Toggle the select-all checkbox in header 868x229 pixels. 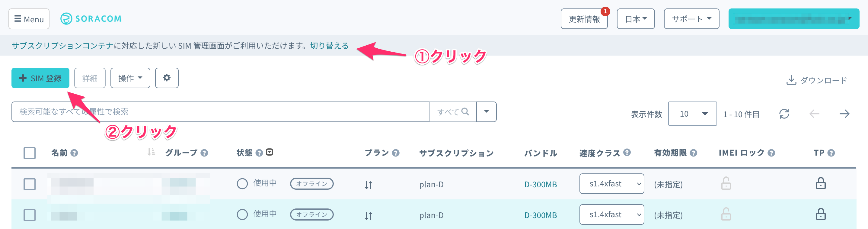pos(30,153)
